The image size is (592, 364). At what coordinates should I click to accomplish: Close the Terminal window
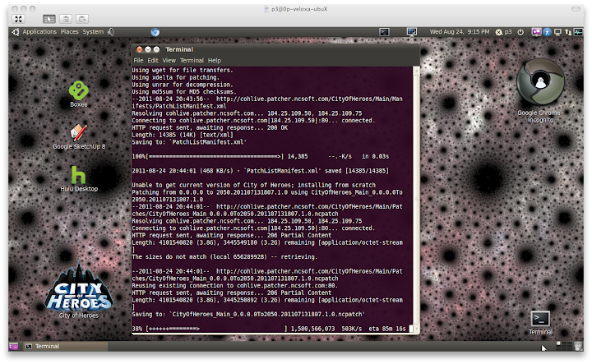coord(139,49)
